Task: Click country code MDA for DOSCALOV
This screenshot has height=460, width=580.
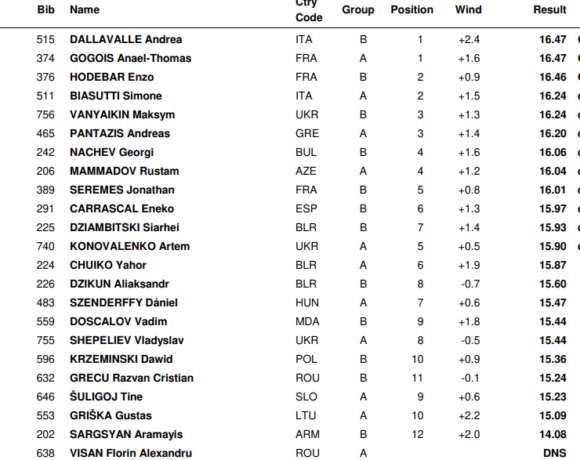Action: click(x=307, y=322)
